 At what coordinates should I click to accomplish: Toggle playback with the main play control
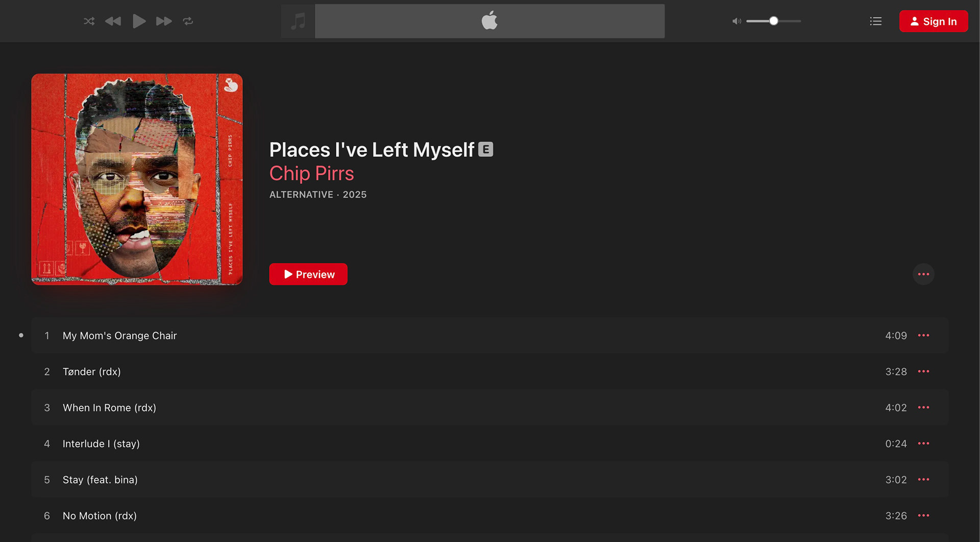tap(139, 21)
